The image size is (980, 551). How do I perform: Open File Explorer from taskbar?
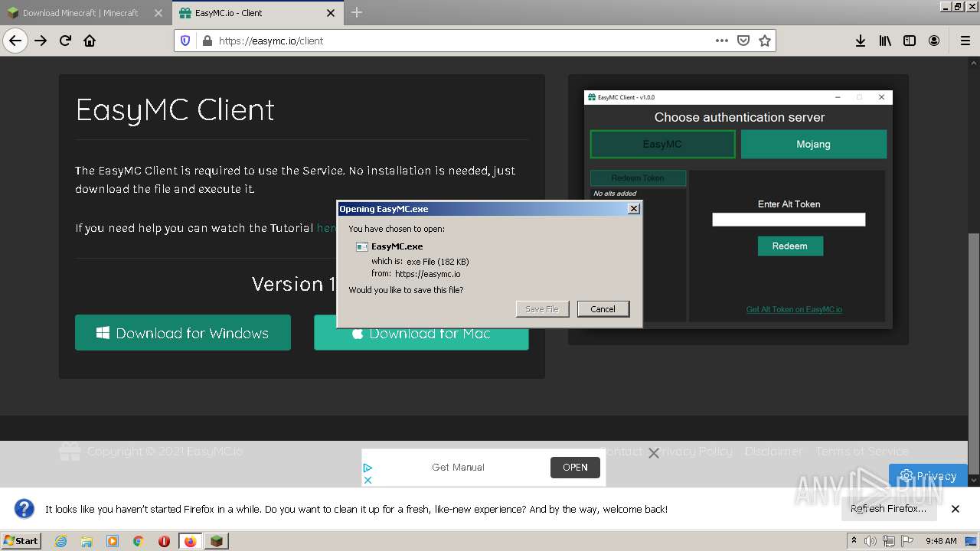[87, 541]
